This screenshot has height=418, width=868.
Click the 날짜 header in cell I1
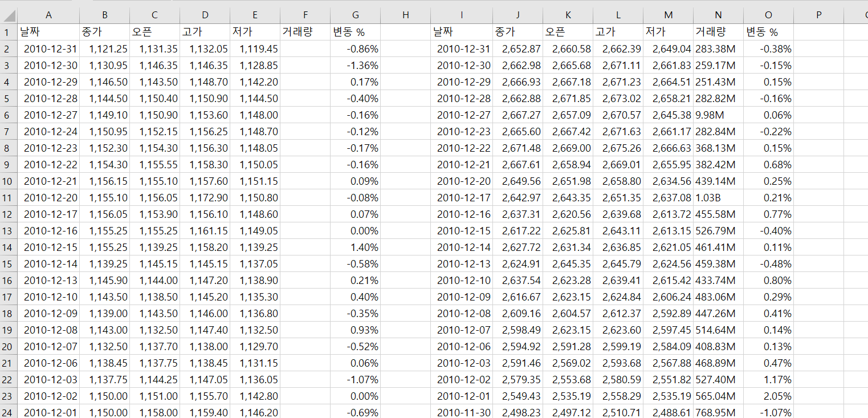click(462, 32)
